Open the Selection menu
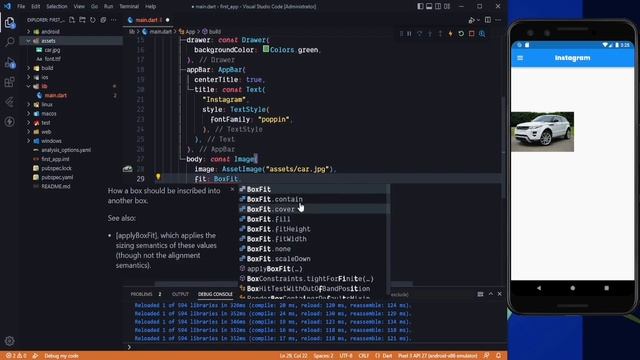This screenshot has width=640, height=360. coord(57,7)
